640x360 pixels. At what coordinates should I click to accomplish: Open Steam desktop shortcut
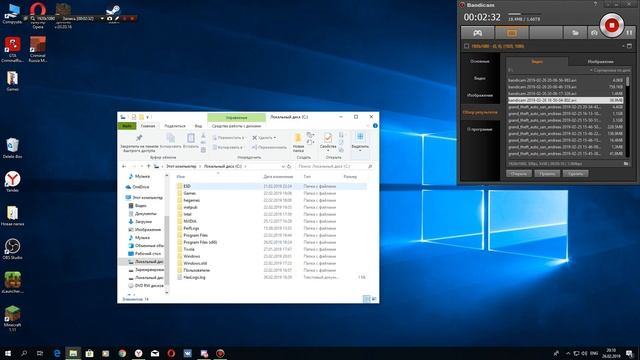click(113, 12)
